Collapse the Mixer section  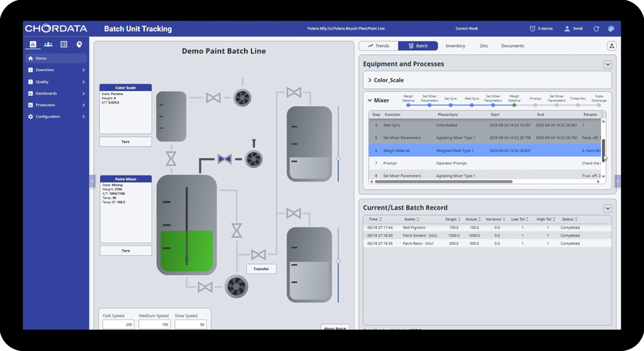click(x=370, y=101)
